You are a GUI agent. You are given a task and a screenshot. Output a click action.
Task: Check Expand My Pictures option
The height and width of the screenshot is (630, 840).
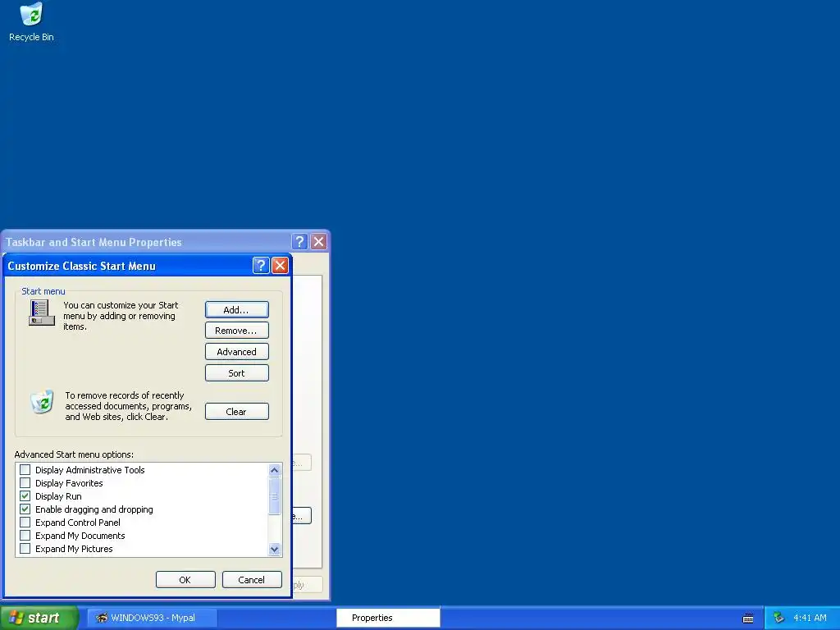pyautogui.click(x=25, y=549)
